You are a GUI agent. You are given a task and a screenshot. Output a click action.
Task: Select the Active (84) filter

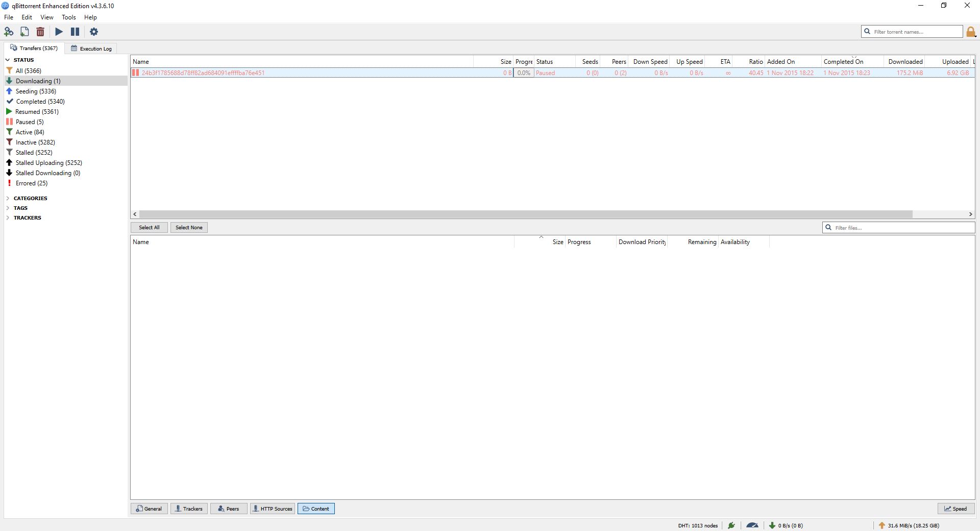[x=65, y=132]
